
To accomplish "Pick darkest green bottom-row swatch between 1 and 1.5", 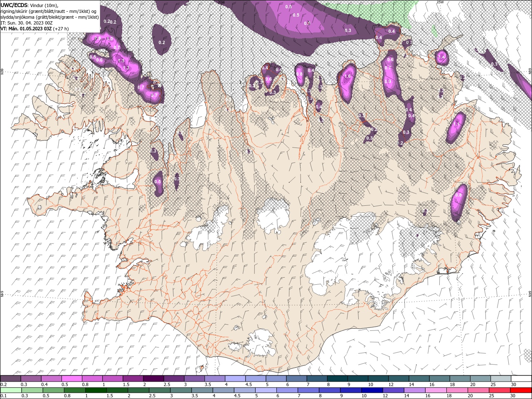I will 96,390.
